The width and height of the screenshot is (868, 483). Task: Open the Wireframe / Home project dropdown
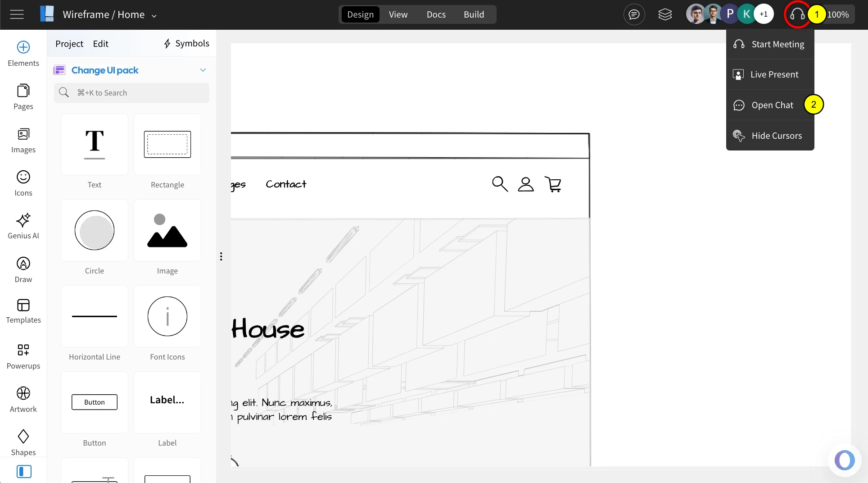tap(154, 15)
